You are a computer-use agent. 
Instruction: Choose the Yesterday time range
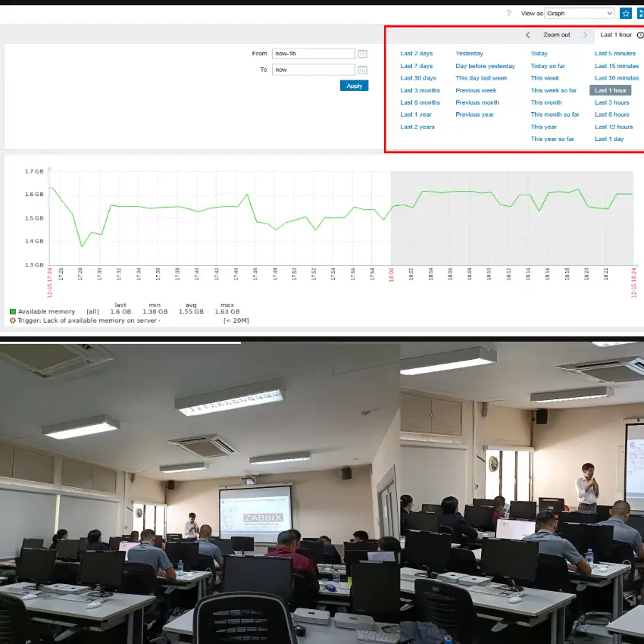469,54
